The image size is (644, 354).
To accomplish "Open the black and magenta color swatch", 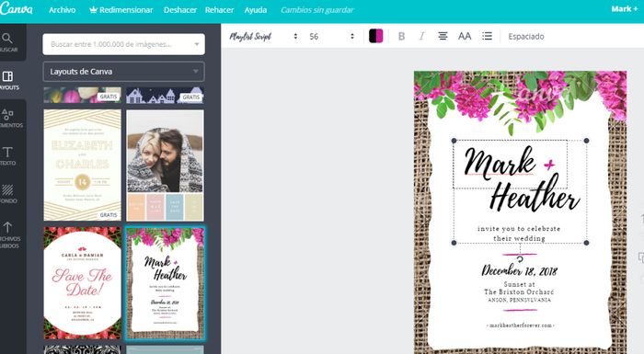I will [375, 36].
